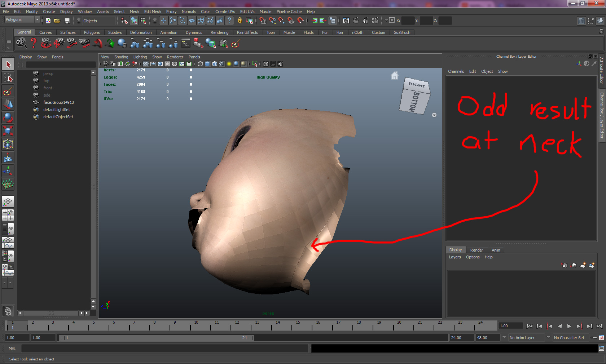Select the arrow Select Tool in toolbox

pyautogui.click(x=8, y=65)
